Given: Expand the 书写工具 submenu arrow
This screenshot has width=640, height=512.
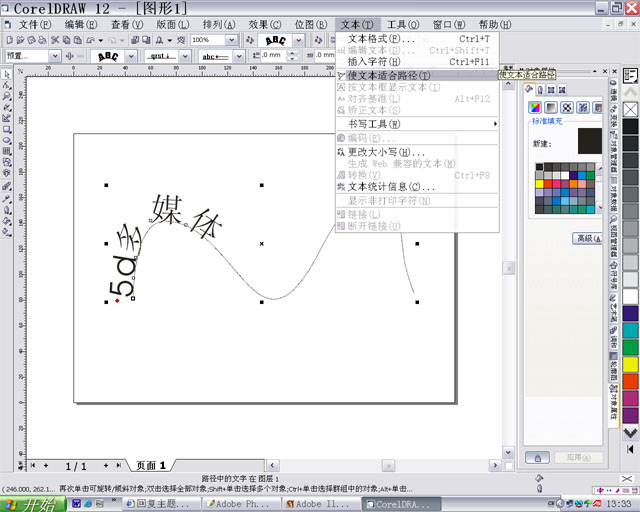Looking at the screenshot, I should coord(495,124).
